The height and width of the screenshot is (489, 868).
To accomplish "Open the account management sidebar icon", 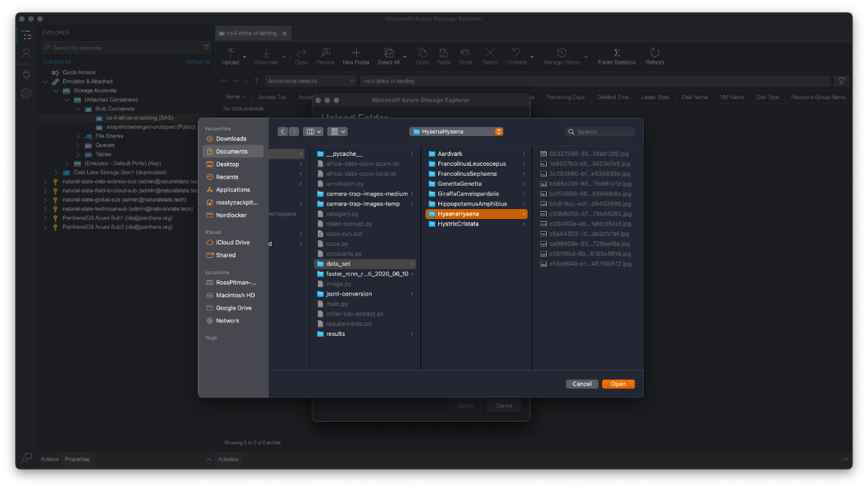I will pos(26,53).
